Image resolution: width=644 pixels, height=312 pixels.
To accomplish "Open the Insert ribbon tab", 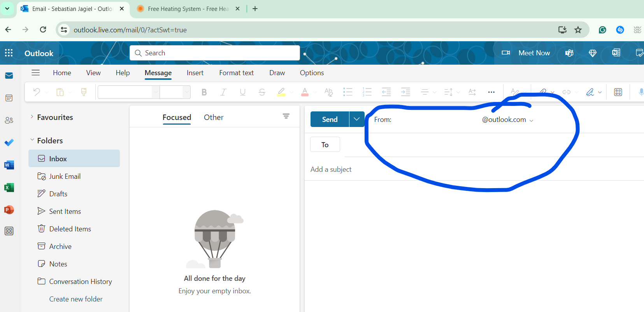I will coord(195,73).
